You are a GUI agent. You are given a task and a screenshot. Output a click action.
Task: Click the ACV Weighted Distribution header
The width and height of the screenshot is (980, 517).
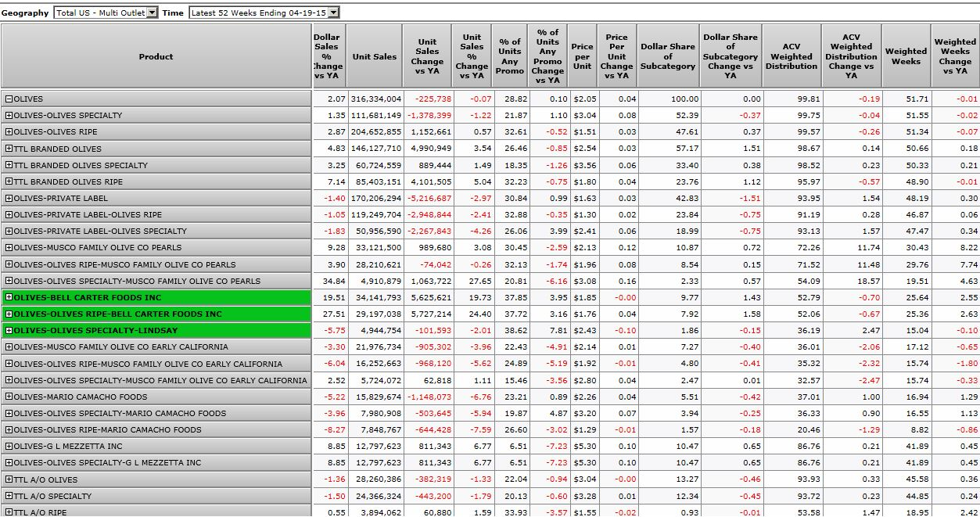coord(791,56)
